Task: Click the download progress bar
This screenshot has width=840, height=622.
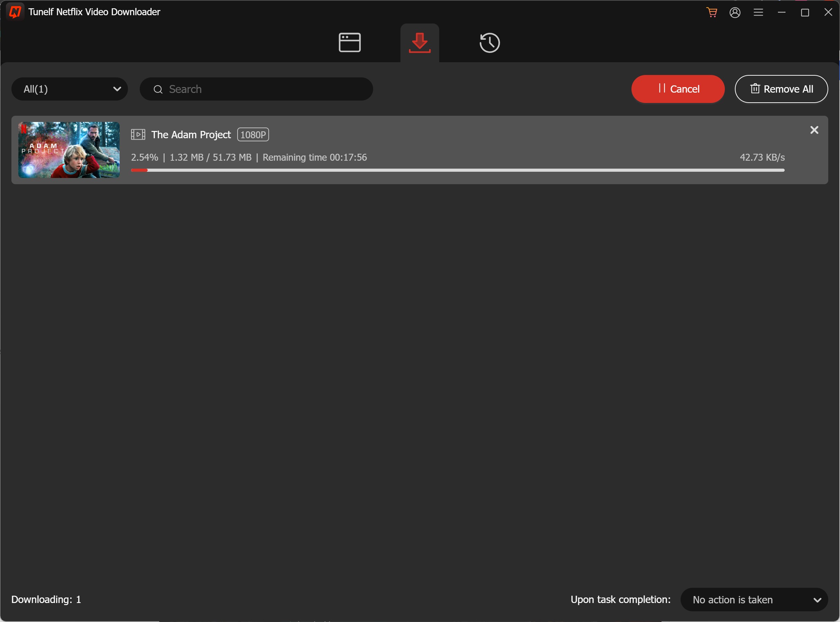Action: (x=458, y=170)
